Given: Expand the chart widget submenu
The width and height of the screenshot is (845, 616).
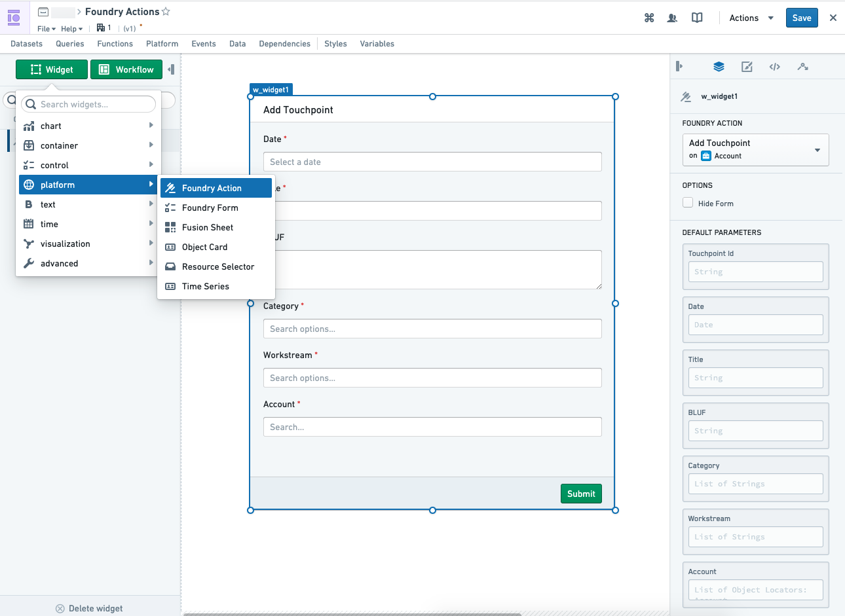Looking at the screenshot, I should click(151, 126).
